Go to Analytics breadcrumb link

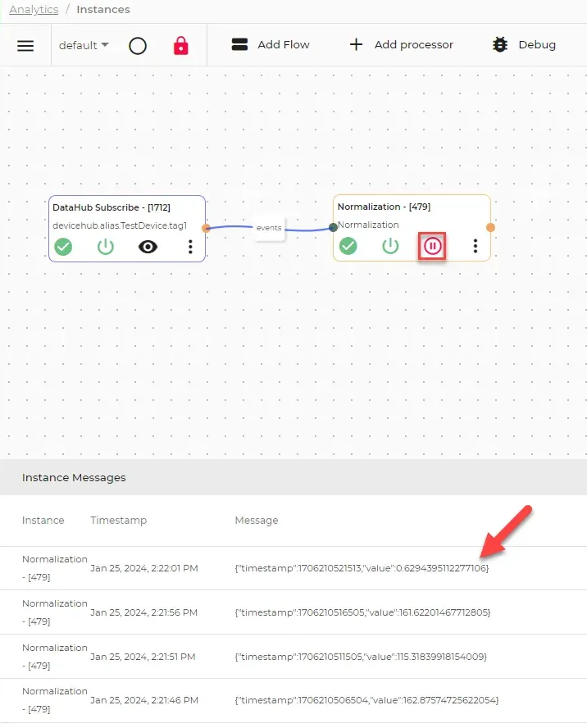[x=34, y=9]
